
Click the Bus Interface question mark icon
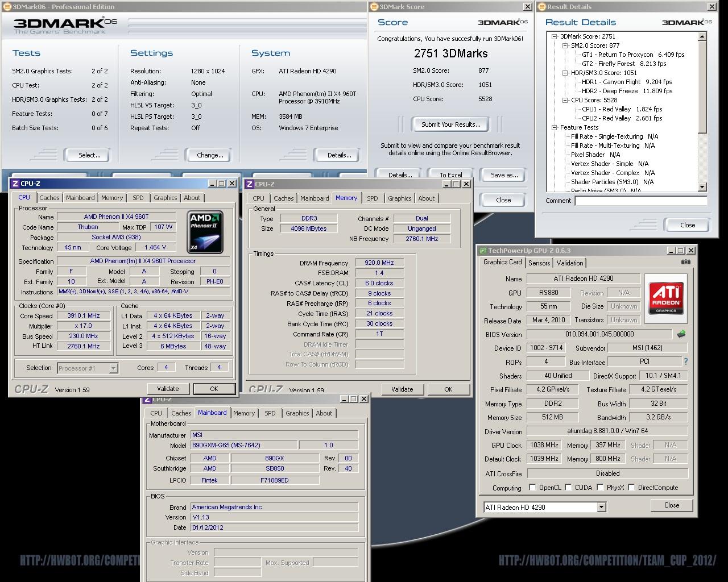coord(685,361)
